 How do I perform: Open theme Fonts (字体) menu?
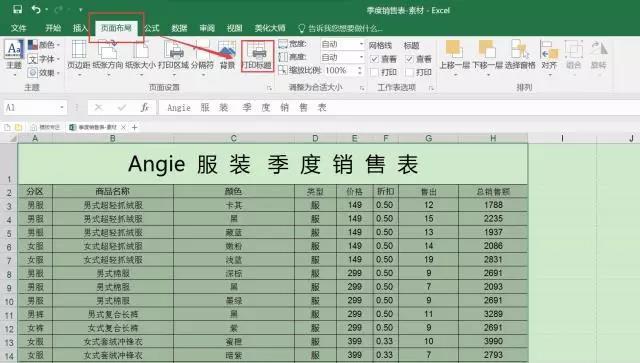pyautogui.click(x=44, y=59)
